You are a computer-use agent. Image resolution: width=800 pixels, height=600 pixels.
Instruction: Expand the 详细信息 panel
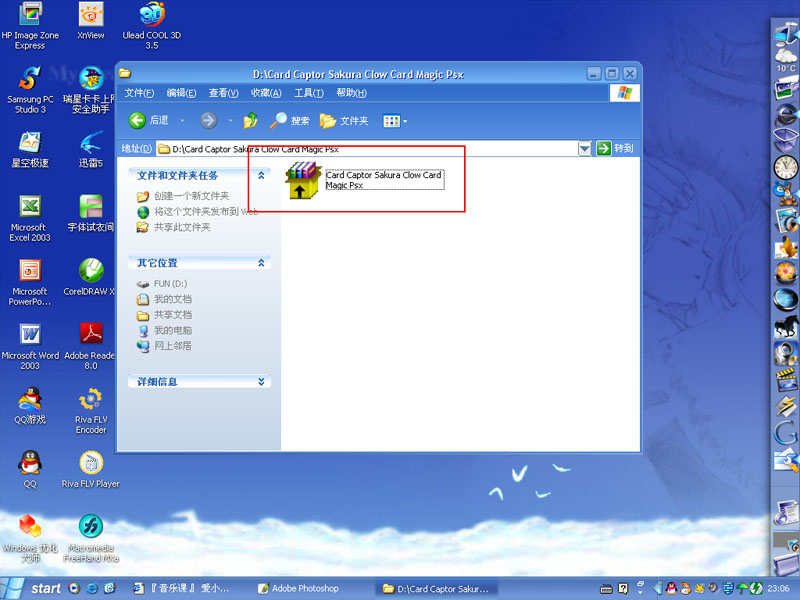(x=261, y=382)
